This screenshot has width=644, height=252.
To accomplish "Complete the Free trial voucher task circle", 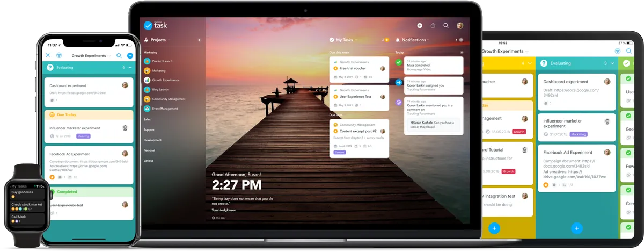I will (335, 69).
